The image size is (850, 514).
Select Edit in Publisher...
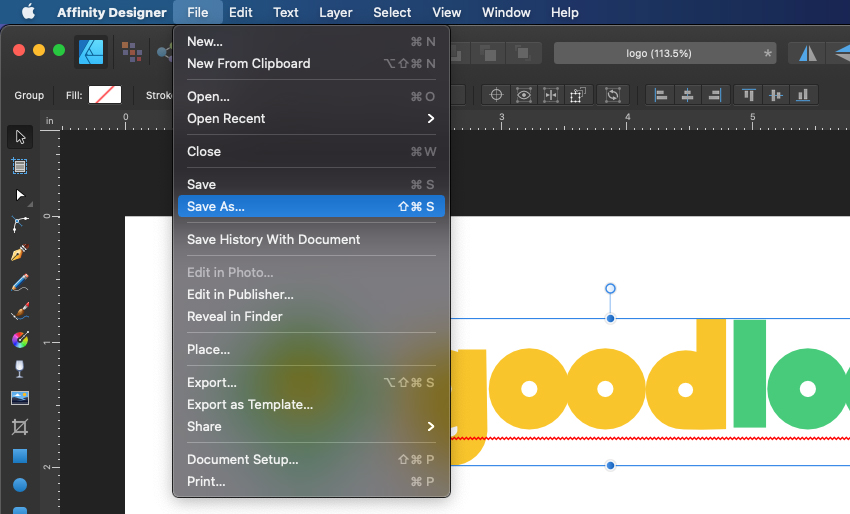311,294
